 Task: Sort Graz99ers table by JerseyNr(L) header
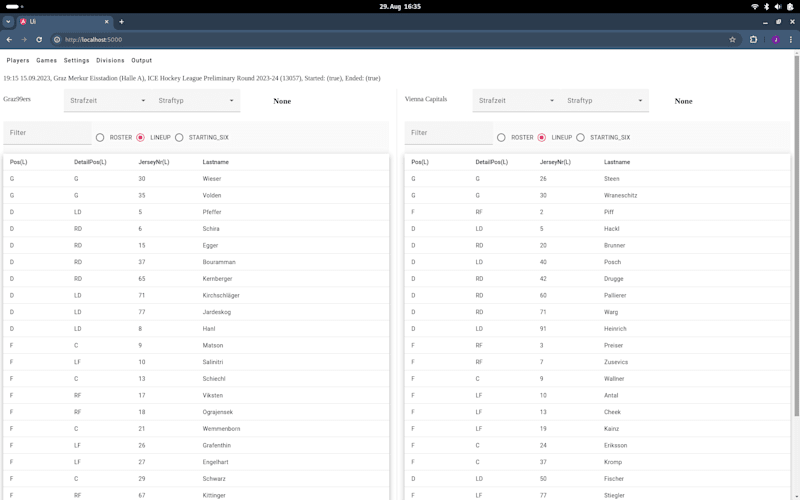click(154, 162)
